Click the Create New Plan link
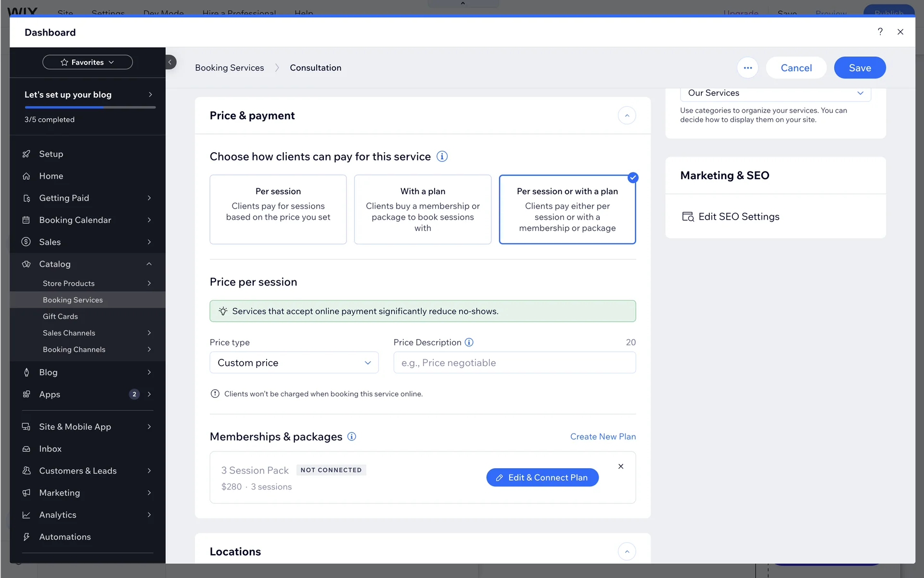Screen dimensions: 924x578 (603, 437)
